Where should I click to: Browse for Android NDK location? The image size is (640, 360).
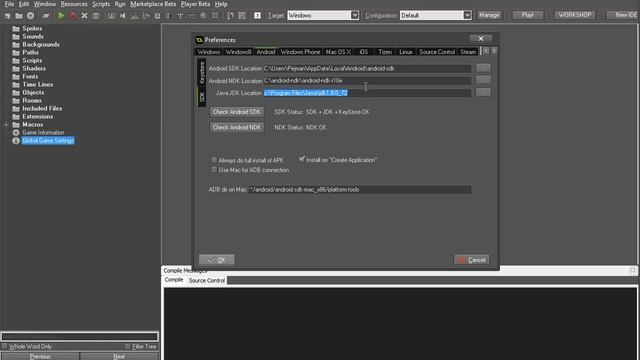[x=483, y=80]
